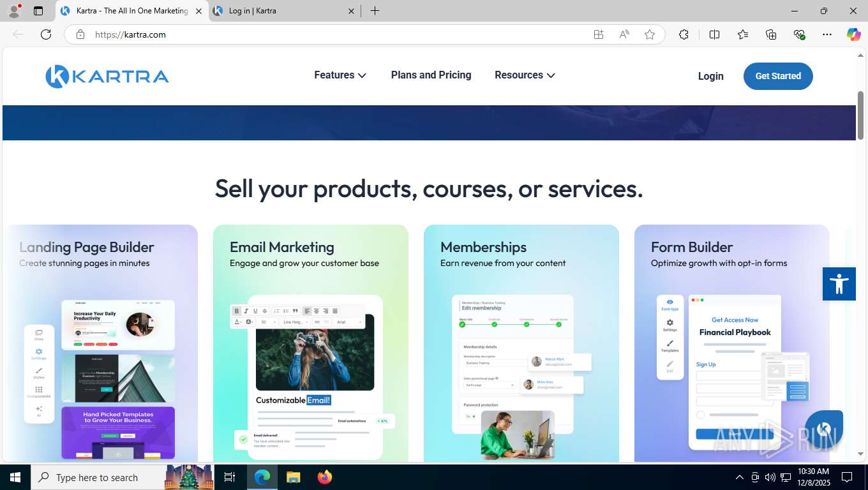Open Task View on taskbar

point(230,477)
